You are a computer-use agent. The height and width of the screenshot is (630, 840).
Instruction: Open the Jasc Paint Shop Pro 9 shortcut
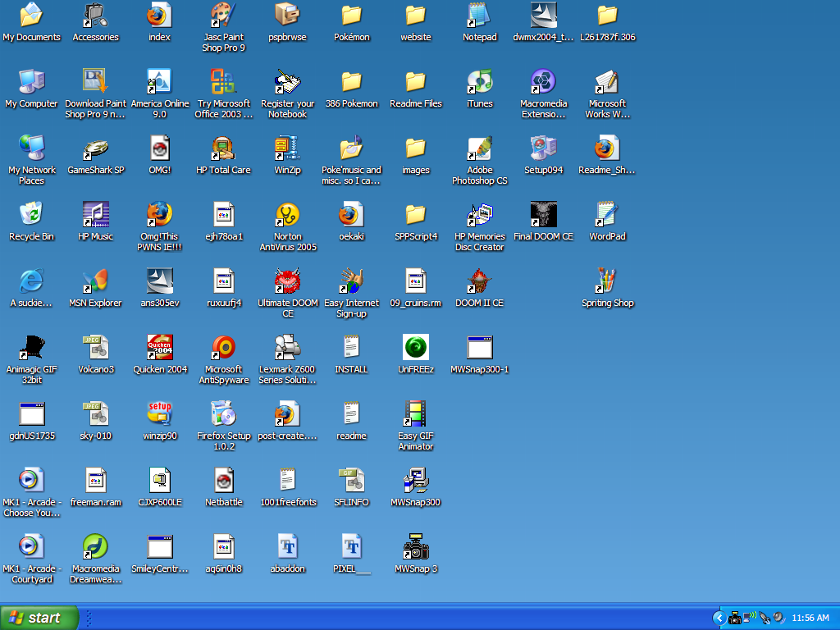(x=223, y=15)
